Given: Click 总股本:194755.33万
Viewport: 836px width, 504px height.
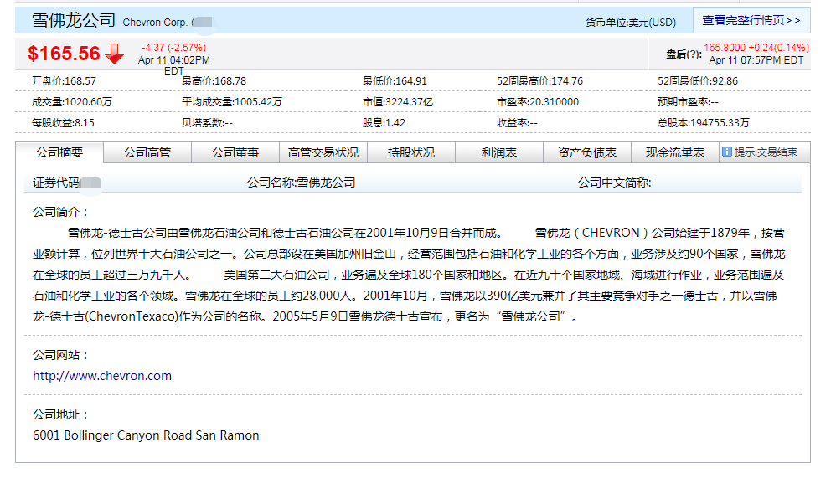Looking at the screenshot, I should pyautogui.click(x=703, y=122).
